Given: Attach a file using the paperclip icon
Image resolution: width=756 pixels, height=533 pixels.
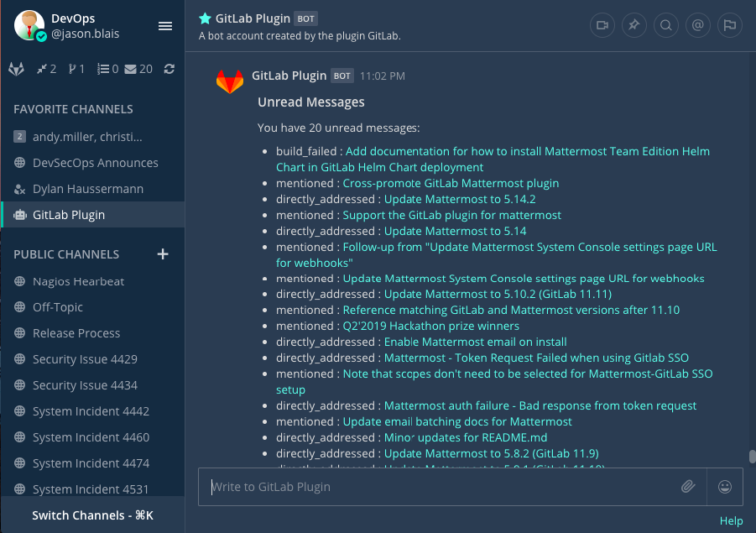Looking at the screenshot, I should (x=688, y=487).
